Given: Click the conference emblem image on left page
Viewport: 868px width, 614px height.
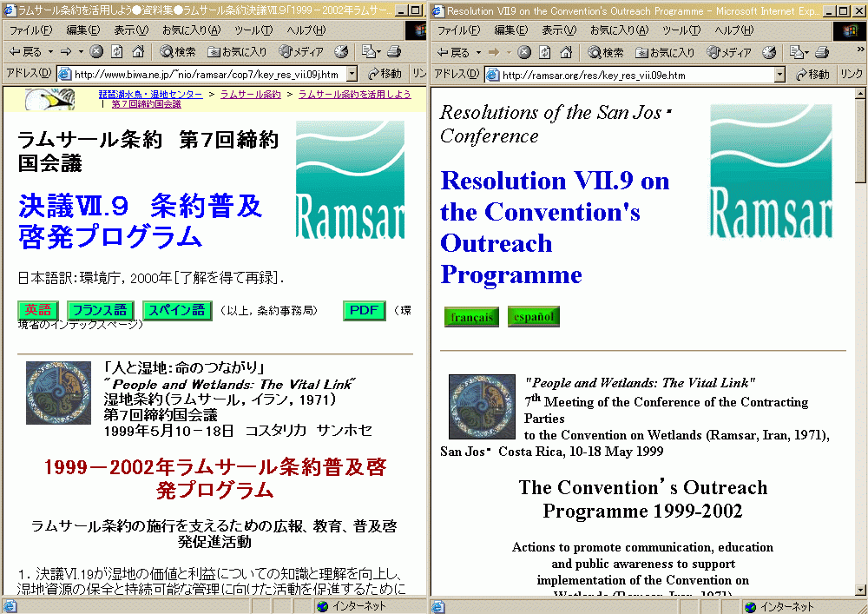Looking at the screenshot, I should 59,393.
